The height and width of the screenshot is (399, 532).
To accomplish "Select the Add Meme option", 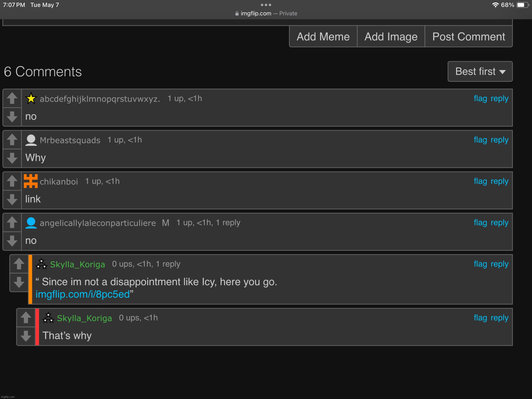I will 323,36.
